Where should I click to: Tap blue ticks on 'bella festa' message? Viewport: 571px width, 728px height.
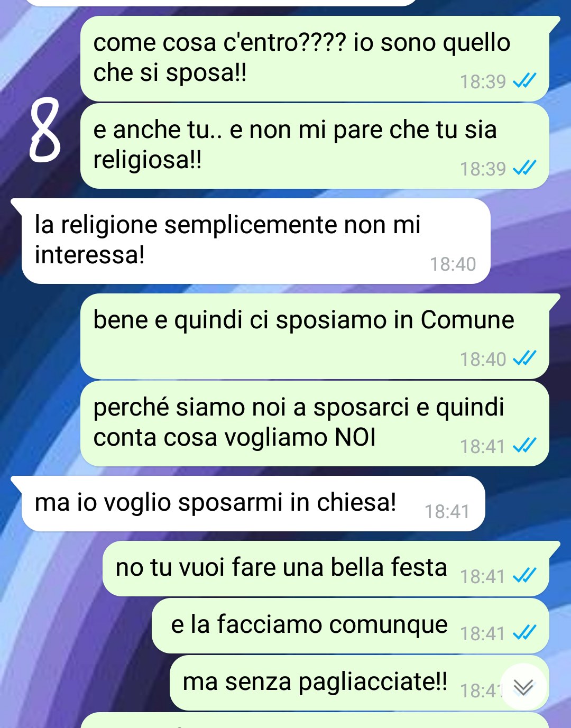pyautogui.click(x=524, y=575)
